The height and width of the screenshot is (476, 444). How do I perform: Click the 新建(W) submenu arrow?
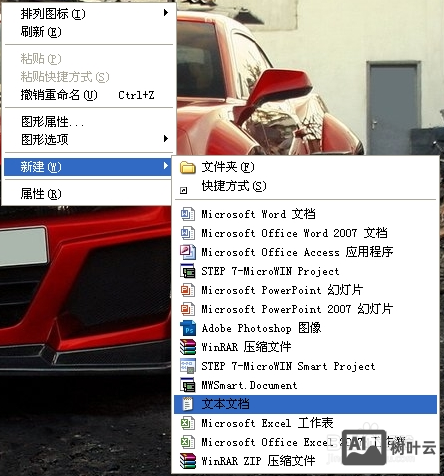tap(166, 165)
